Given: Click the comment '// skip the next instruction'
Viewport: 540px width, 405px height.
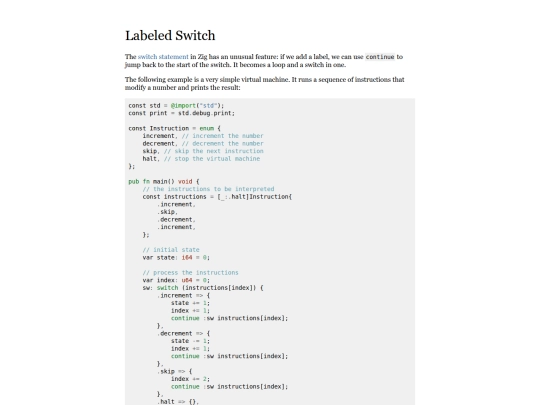Looking at the screenshot, I should (214, 151).
